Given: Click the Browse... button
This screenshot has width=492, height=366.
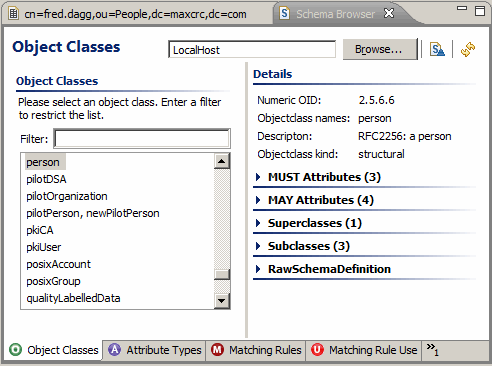Looking at the screenshot, I should (x=380, y=49).
